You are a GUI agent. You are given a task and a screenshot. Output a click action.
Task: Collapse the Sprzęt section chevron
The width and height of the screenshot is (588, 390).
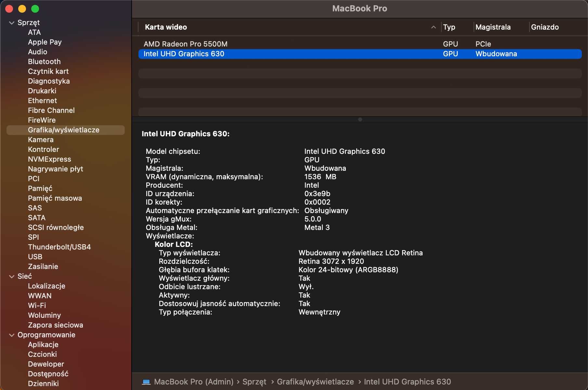[x=12, y=23]
